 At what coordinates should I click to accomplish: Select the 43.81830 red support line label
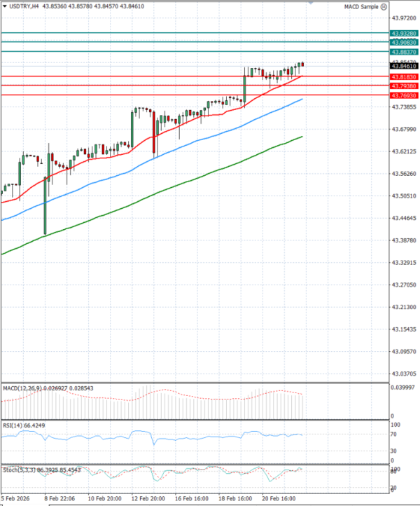tap(404, 76)
